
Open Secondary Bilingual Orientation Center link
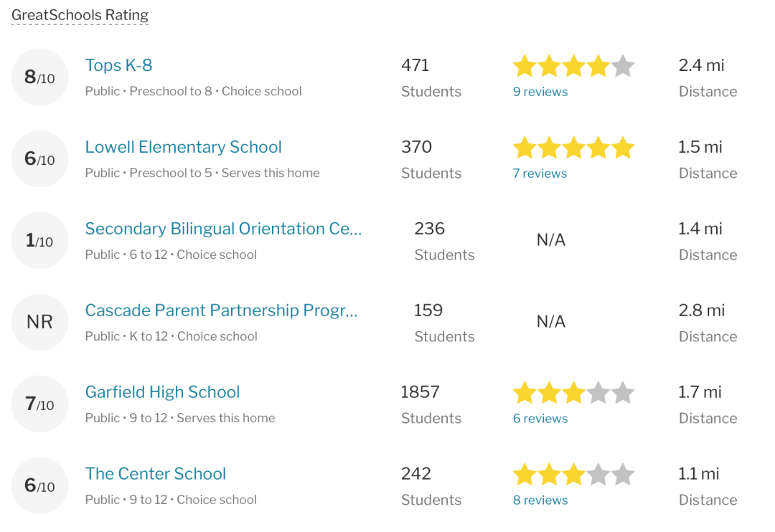point(223,229)
